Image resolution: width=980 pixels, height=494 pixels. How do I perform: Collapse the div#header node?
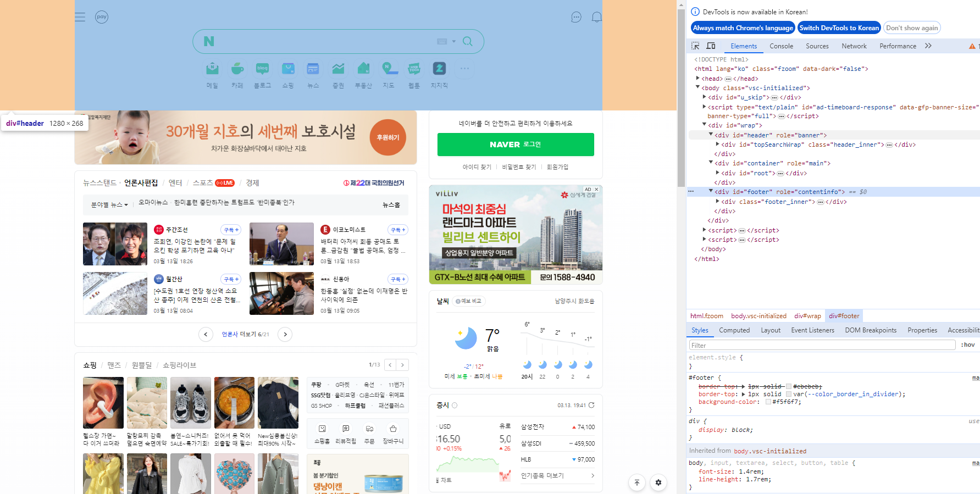click(x=711, y=135)
